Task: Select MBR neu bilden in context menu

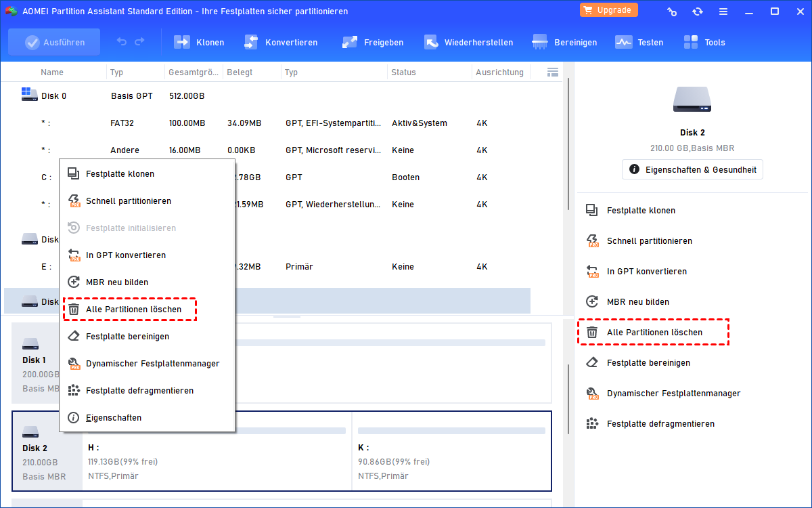Action: click(147, 282)
